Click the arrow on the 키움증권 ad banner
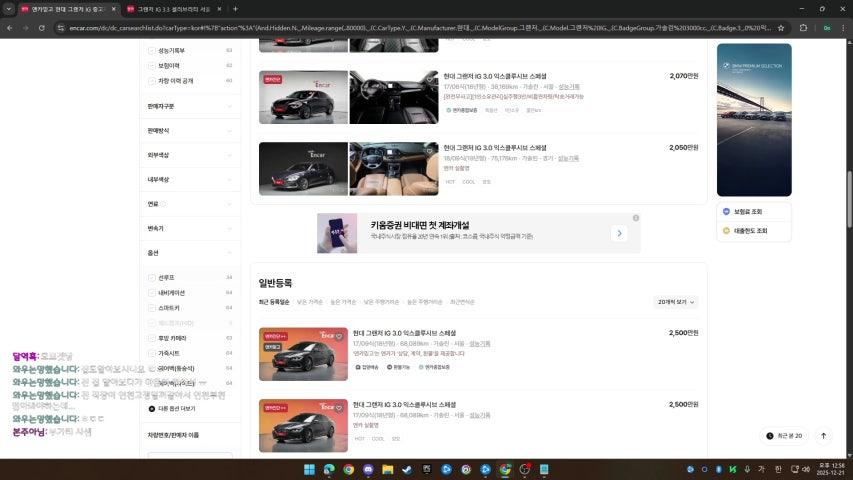The image size is (853, 480). pos(620,233)
